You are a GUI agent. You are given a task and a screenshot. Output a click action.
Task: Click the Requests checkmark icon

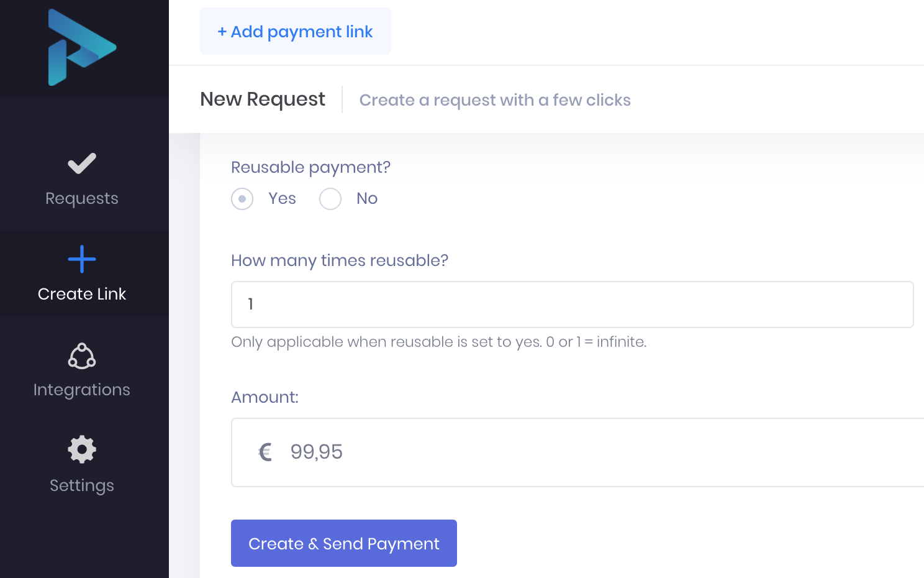click(x=82, y=164)
